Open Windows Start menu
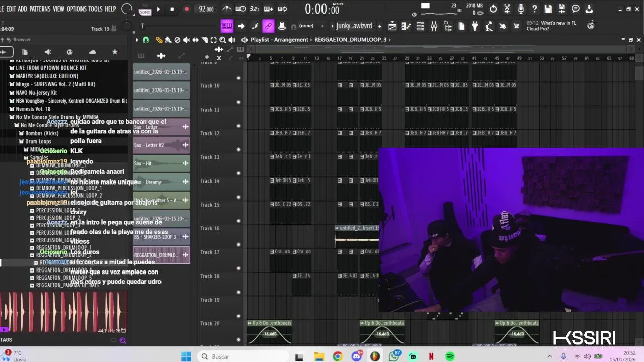This screenshot has height=362, width=644. pyautogui.click(x=186, y=356)
